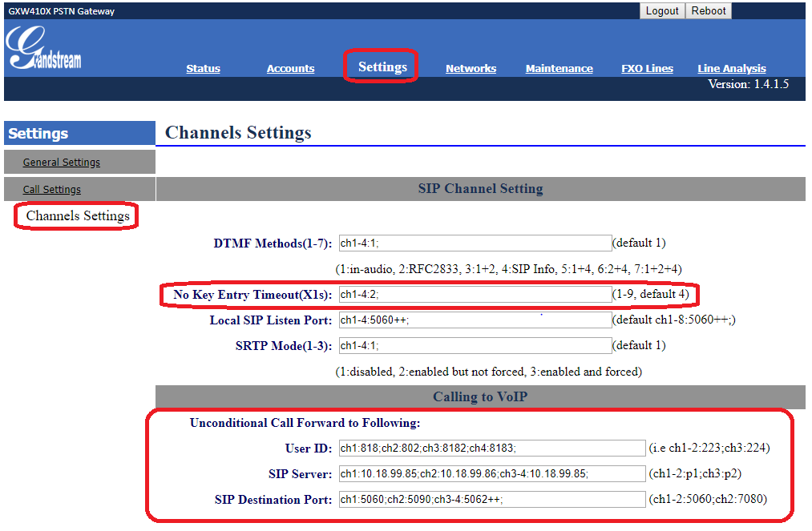Open the FXO Lines tab
Image resolution: width=812 pixels, height=531 pixels.
[648, 68]
